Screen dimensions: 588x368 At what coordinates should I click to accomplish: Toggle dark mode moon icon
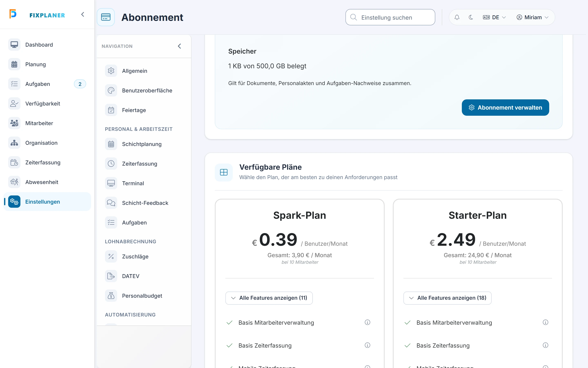(x=471, y=17)
